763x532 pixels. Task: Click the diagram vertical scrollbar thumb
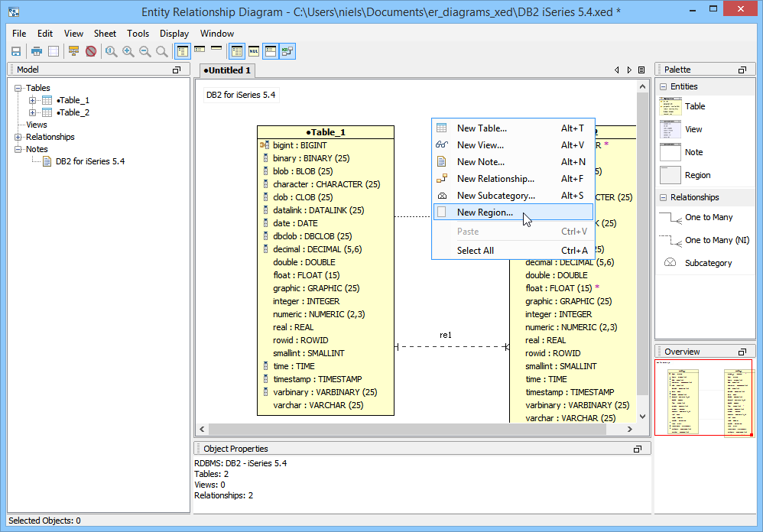(x=642, y=245)
